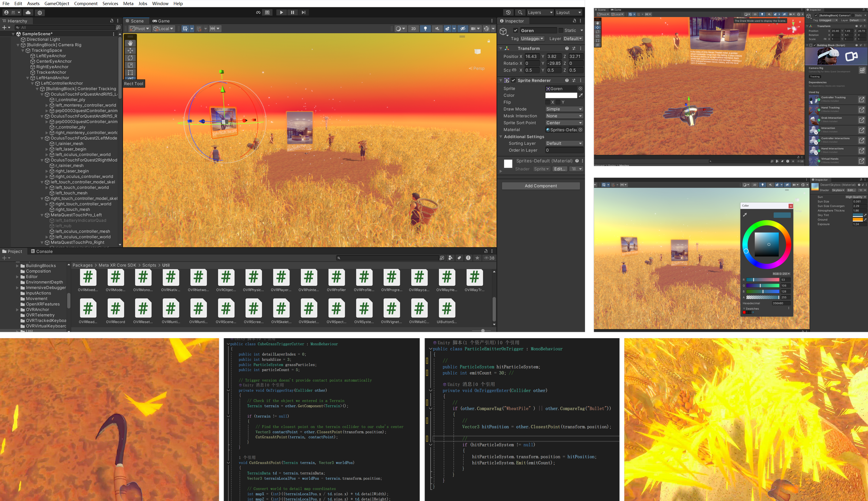This screenshot has width=868, height=501.
Task: Switch to the Console tab
Action: [x=42, y=251]
